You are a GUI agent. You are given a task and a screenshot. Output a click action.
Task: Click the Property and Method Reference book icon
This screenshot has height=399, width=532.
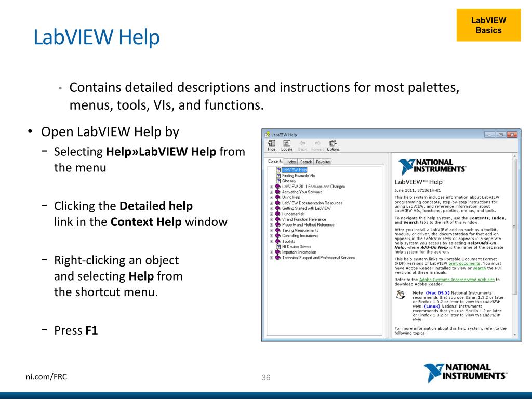pos(277,224)
